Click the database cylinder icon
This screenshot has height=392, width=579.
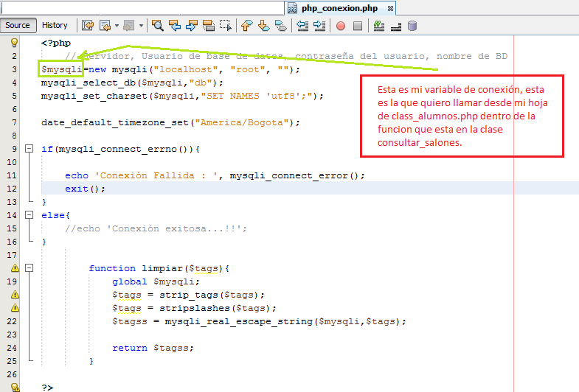pyautogui.click(x=412, y=26)
